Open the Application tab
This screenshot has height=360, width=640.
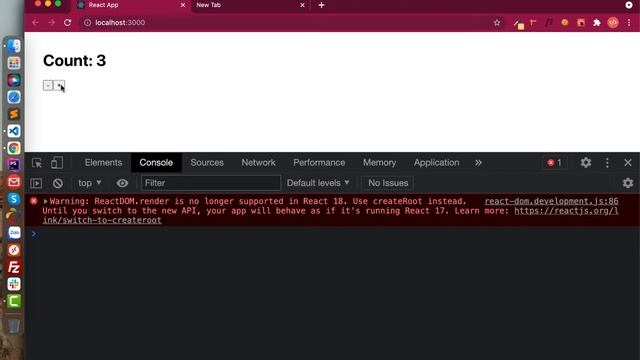click(436, 162)
